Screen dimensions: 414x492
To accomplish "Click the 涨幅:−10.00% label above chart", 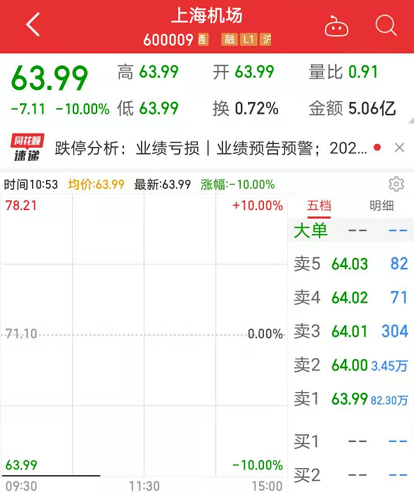I will 238,184.
